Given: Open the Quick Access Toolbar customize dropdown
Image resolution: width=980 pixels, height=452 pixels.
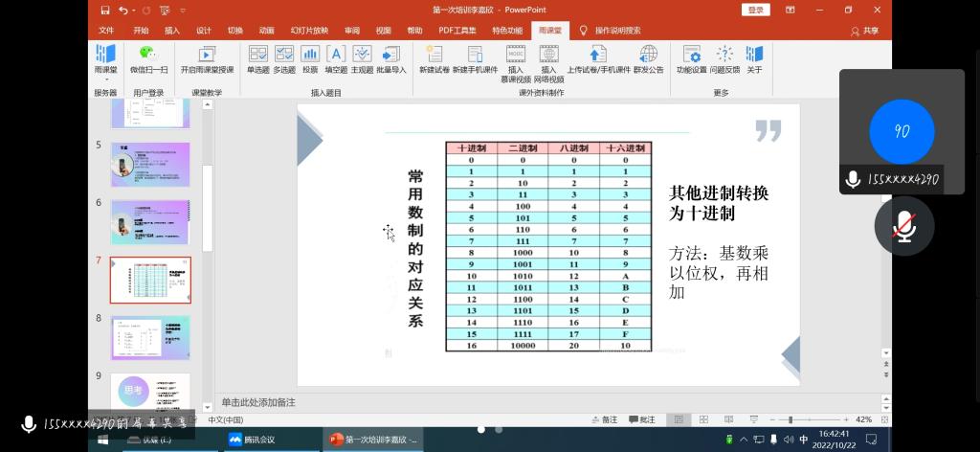Looking at the screenshot, I should pyautogui.click(x=182, y=11).
